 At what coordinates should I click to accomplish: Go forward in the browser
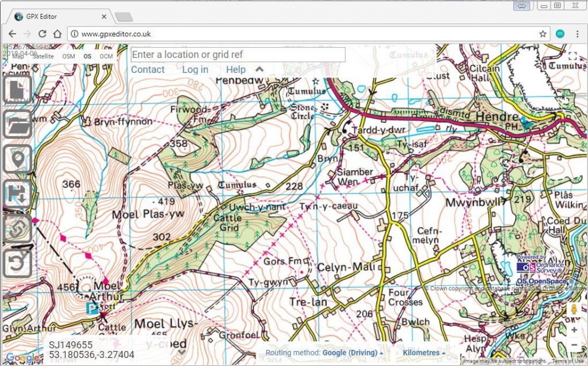pos(27,34)
